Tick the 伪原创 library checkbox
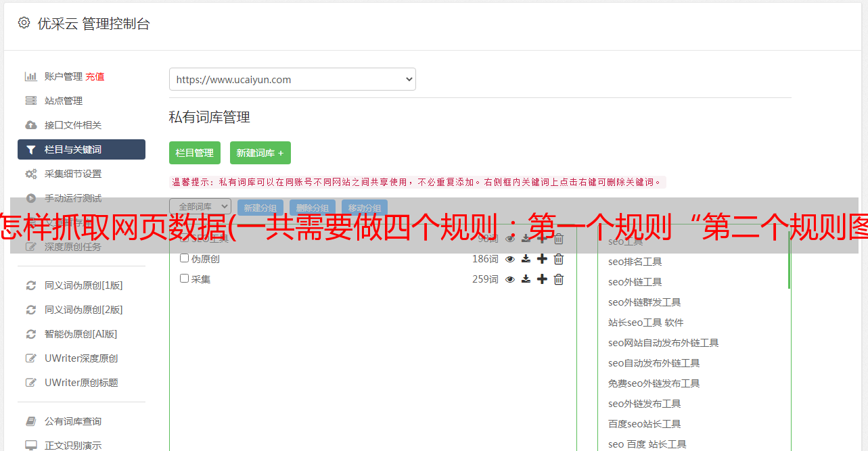868x451 pixels. click(184, 258)
